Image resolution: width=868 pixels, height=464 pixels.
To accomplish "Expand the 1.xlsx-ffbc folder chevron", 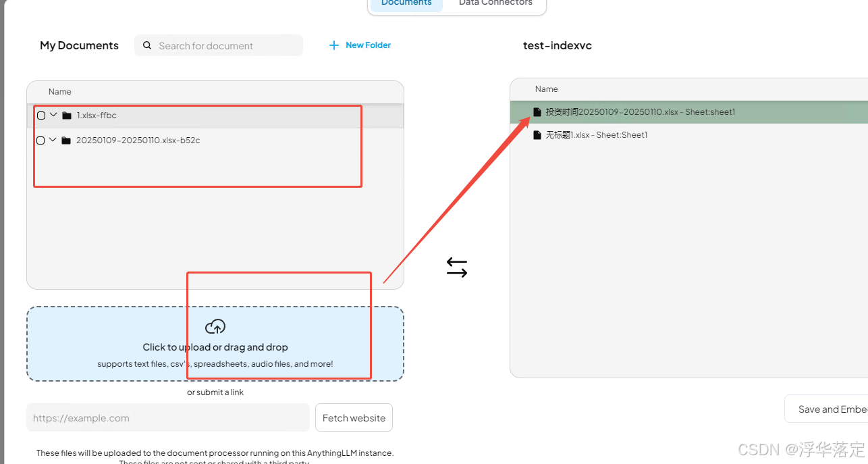I will [53, 115].
